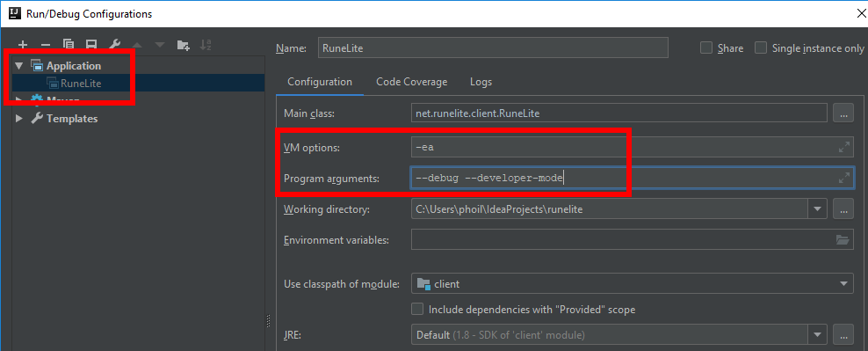Toggle Single instance only checkbox
Screen dimensions: 868x351
[x=761, y=48]
